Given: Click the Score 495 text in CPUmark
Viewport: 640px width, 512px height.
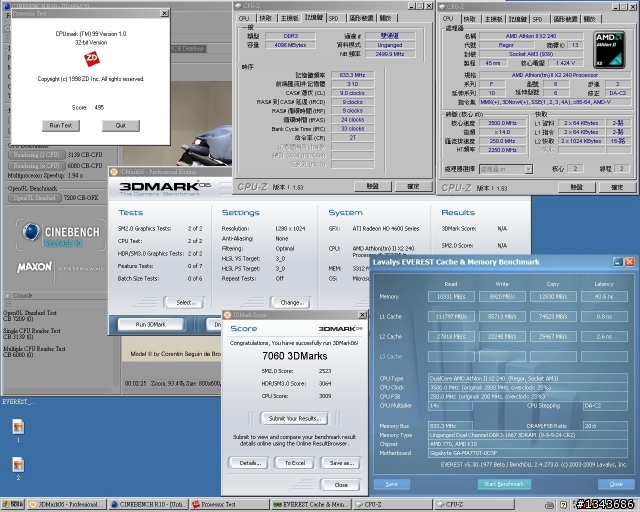Looking at the screenshot, I should [x=88, y=107].
